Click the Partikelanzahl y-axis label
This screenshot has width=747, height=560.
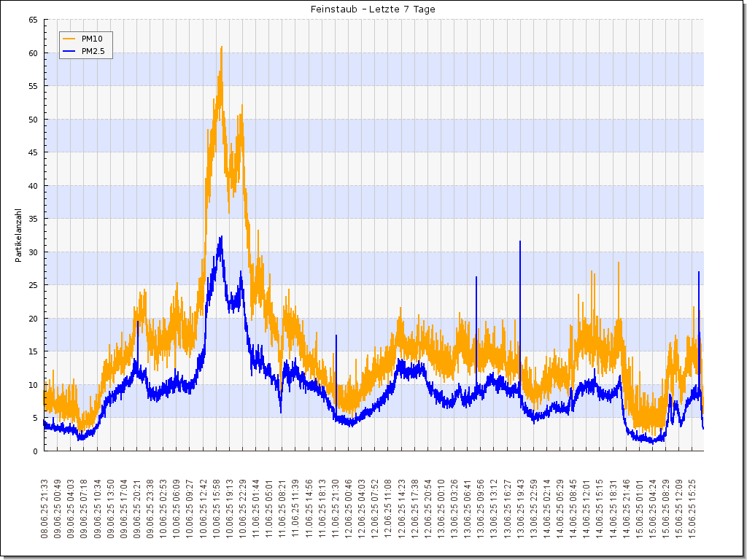(18, 235)
